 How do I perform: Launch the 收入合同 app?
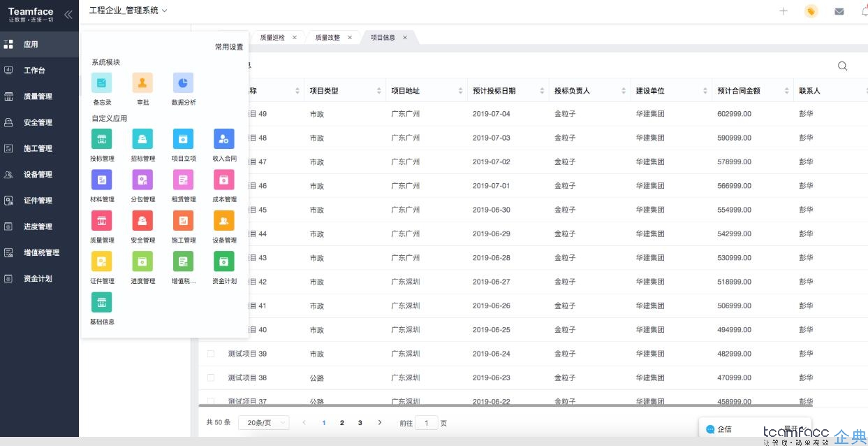tap(224, 139)
